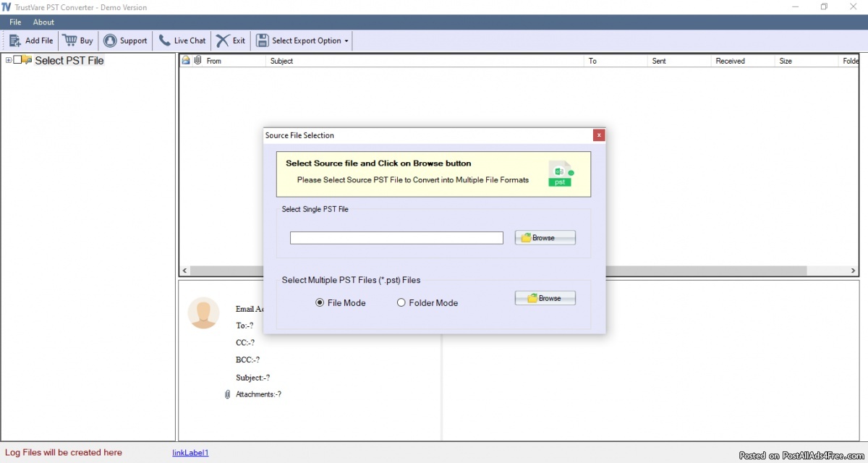The image size is (868, 463).
Task: Click the envelope column header icon
Action: pyautogui.click(x=186, y=61)
